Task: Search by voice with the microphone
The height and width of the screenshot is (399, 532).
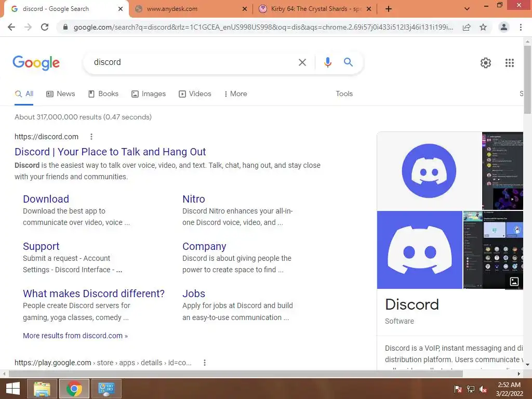Action: pyautogui.click(x=327, y=62)
